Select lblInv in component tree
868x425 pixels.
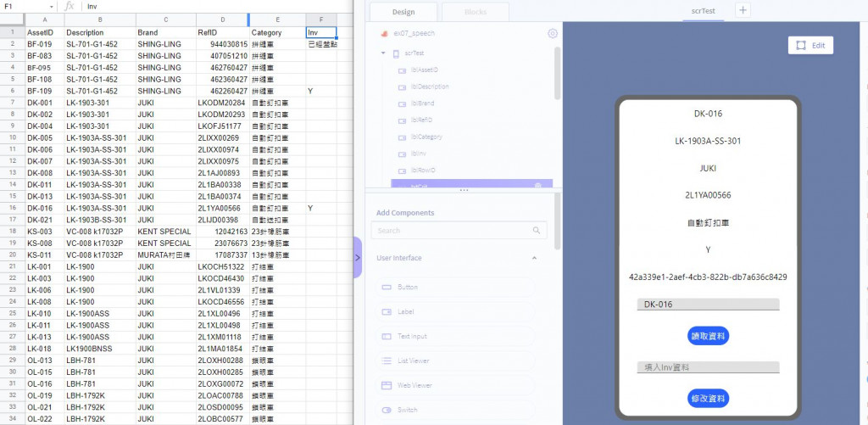tap(418, 154)
